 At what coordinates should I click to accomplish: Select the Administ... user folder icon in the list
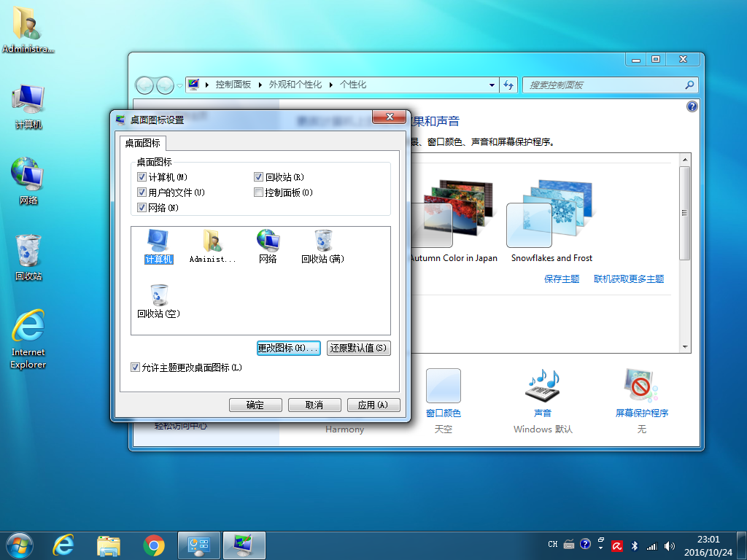click(212, 246)
